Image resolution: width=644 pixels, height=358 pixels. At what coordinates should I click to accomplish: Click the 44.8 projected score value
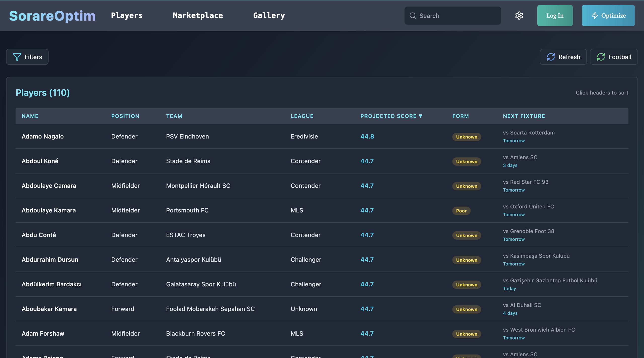[x=367, y=136]
